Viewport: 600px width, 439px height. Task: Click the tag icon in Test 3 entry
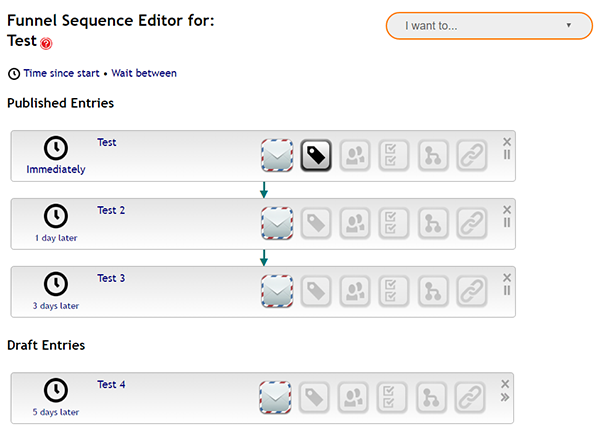[x=316, y=291]
